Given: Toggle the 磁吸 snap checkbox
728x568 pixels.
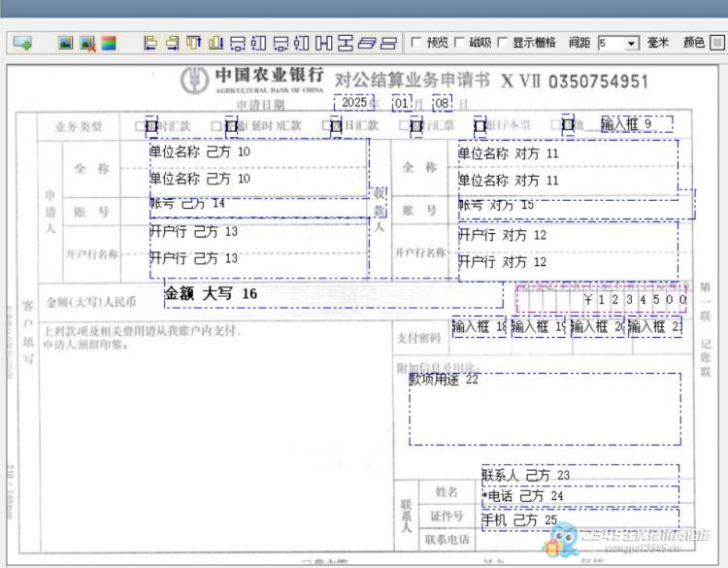Looking at the screenshot, I should [x=459, y=43].
